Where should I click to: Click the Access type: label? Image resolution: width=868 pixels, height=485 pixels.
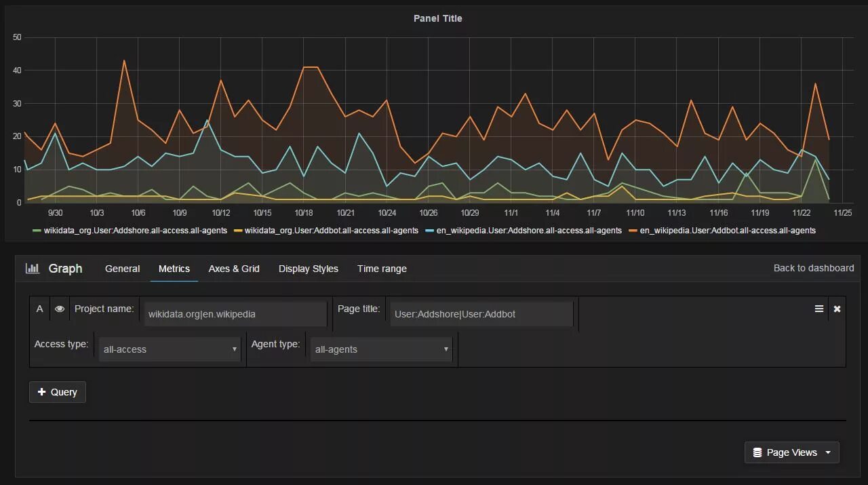tap(61, 344)
